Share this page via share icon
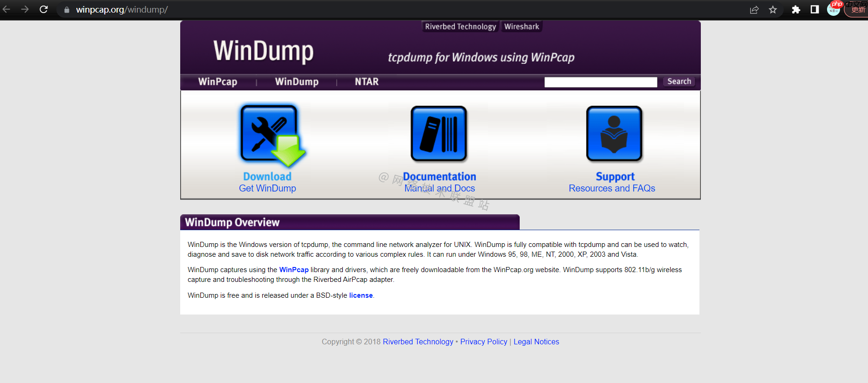The height and width of the screenshot is (383, 868). 754,10
